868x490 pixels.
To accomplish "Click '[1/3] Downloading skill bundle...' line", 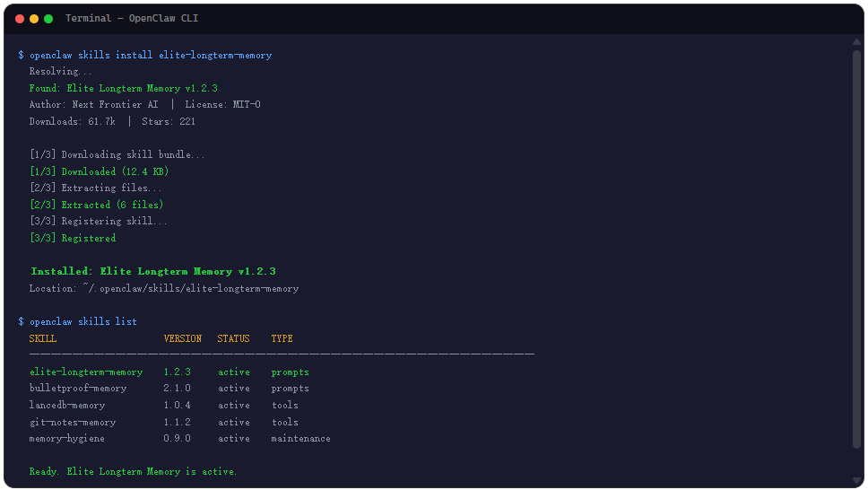I will point(117,154).
